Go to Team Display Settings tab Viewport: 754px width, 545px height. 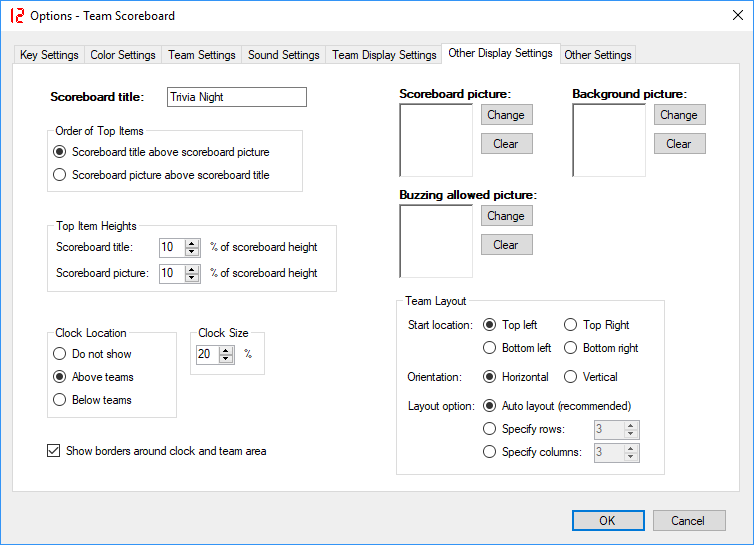coord(384,55)
